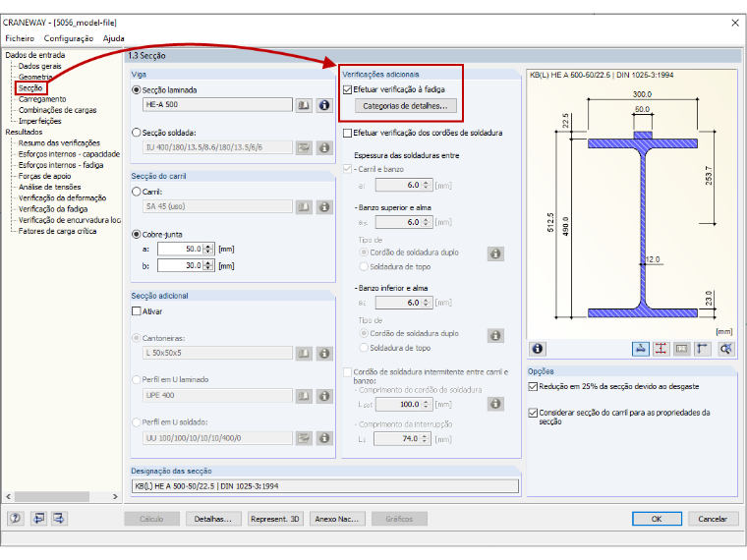The height and width of the screenshot is (560, 747).
Task: Select the Secção laminada radio button
Action: point(137,90)
